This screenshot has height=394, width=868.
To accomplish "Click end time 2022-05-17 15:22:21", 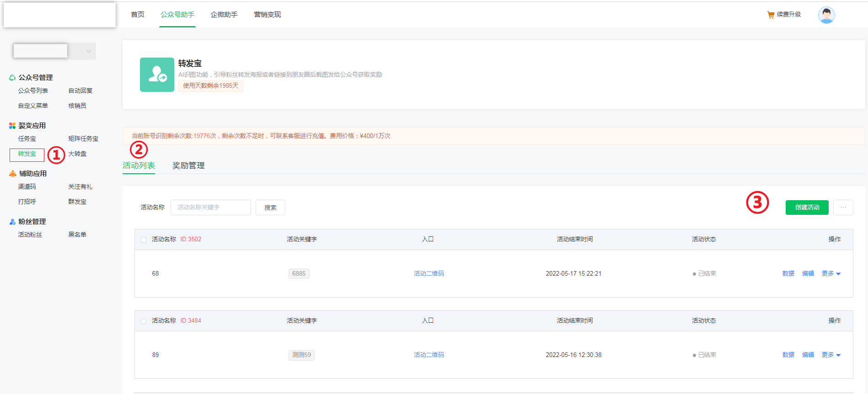I will pyautogui.click(x=573, y=273).
